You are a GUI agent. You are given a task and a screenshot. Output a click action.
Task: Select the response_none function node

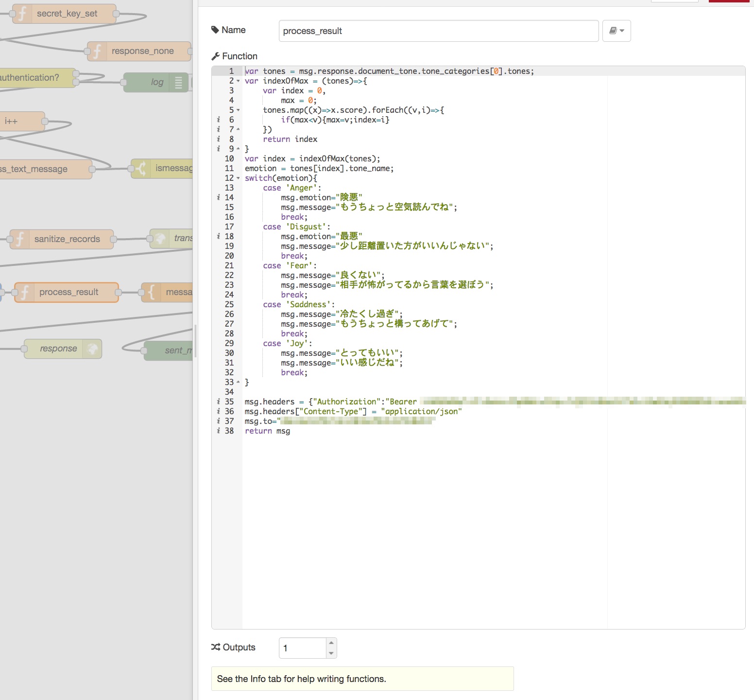click(x=139, y=51)
